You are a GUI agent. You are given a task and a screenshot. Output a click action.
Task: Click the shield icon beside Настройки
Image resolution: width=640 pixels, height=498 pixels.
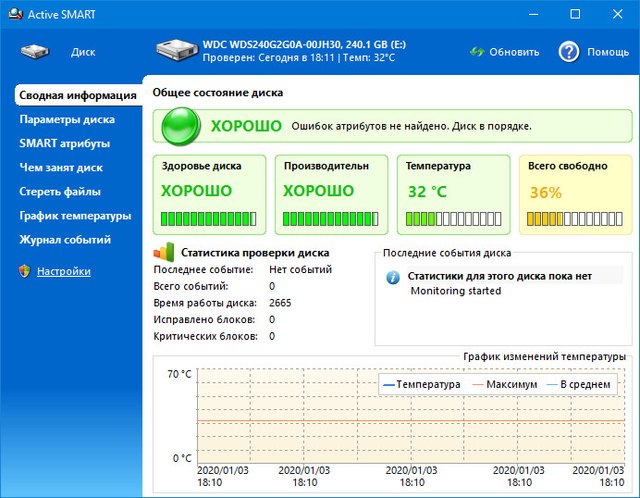tap(25, 271)
